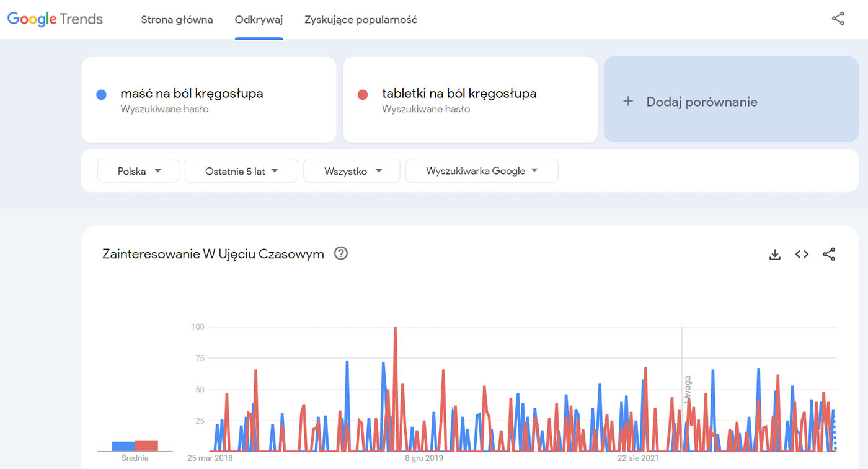Select the Odkrywaj tab
Viewport: 868px width, 469px height.
pos(259,20)
